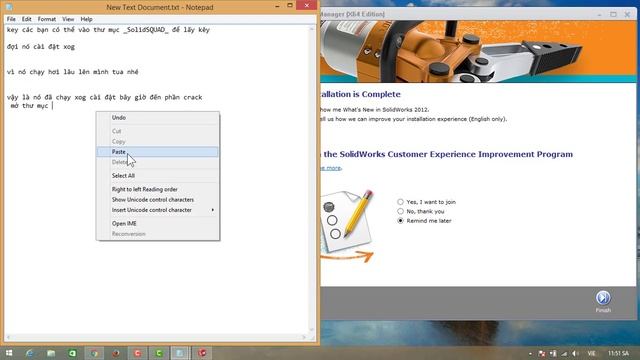Viewport: 640px width, 360px height.
Task: Choose Open IME from the context menu
Action: [158, 223]
